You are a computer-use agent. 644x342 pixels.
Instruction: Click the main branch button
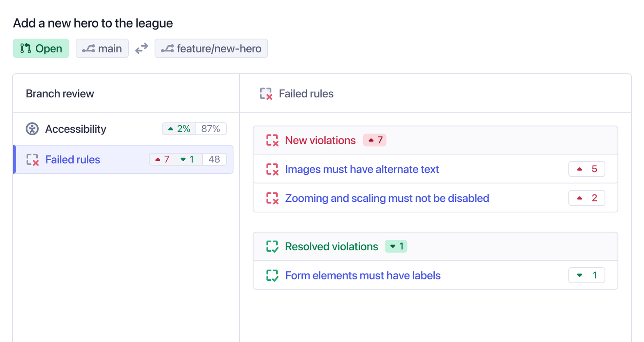click(x=102, y=48)
